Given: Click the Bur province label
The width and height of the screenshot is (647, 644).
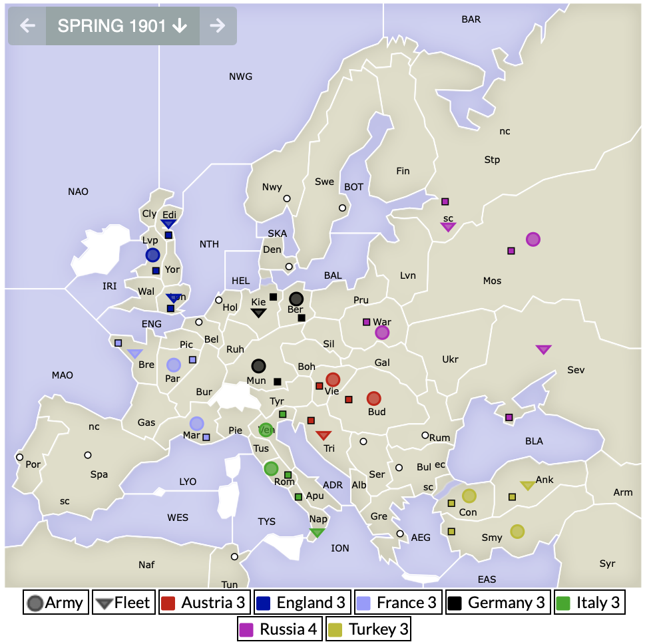Looking at the screenshot, I should click(204, 392).
